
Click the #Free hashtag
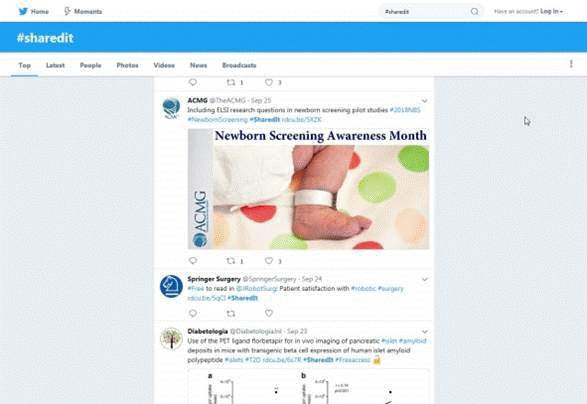pos(196,288)
